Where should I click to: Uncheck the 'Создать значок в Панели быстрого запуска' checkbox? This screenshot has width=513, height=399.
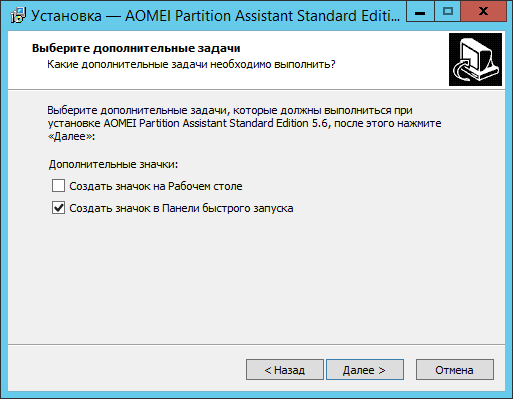[58, 208]
